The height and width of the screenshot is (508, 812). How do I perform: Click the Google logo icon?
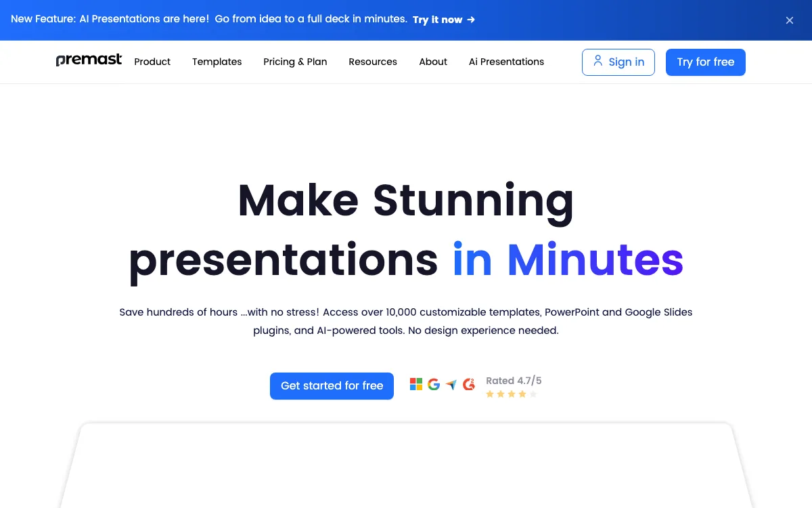(434, 384)
